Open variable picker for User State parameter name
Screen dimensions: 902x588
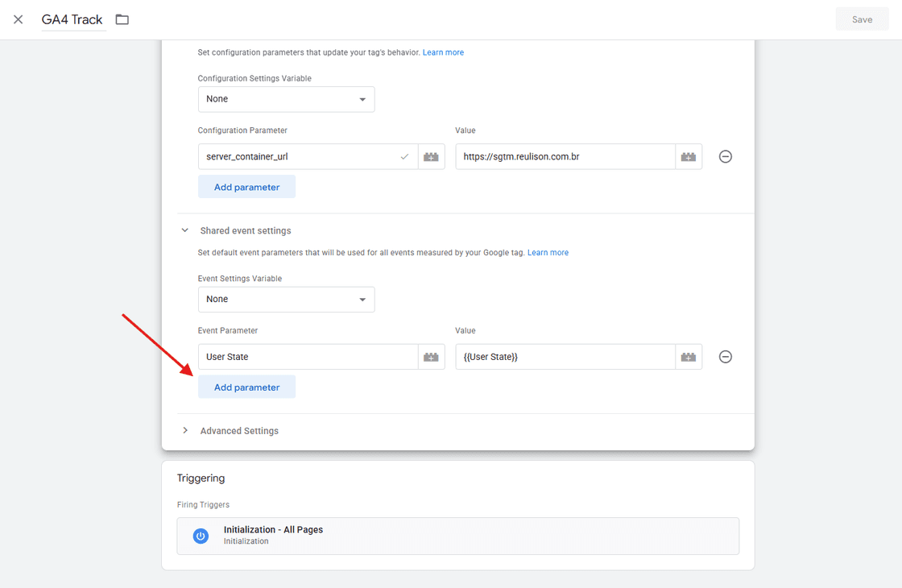(431, 357)
